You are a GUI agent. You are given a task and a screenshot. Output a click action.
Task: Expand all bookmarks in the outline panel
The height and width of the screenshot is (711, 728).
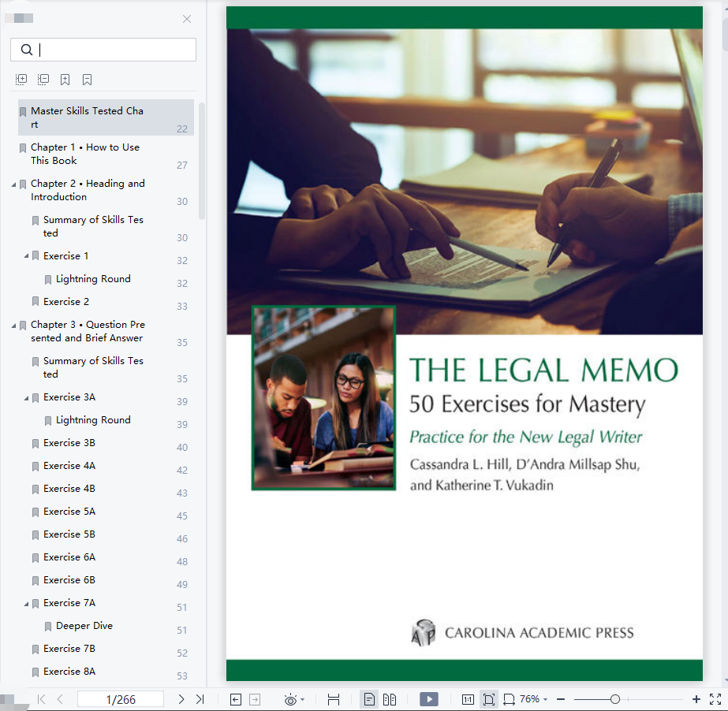coord(21,80)
